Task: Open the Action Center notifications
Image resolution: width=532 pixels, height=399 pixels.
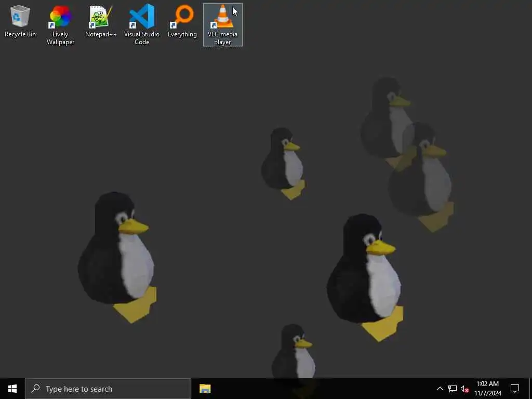Action: point(515,389)
